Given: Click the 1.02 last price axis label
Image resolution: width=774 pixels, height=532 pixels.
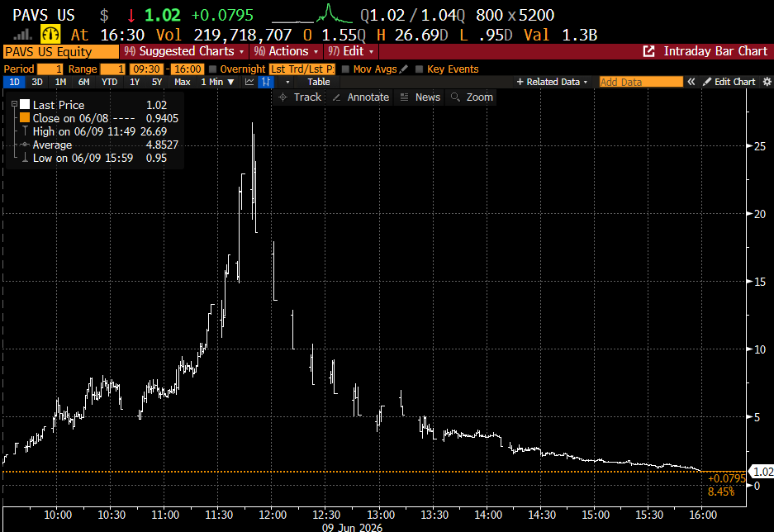Looking at the screenshot, I should click(762, 472).
